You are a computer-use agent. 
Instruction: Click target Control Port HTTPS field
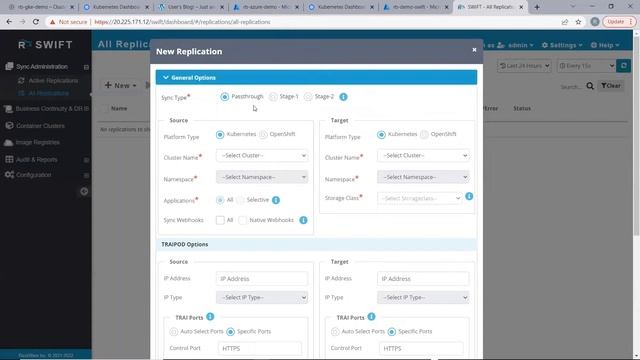point(421,348)
